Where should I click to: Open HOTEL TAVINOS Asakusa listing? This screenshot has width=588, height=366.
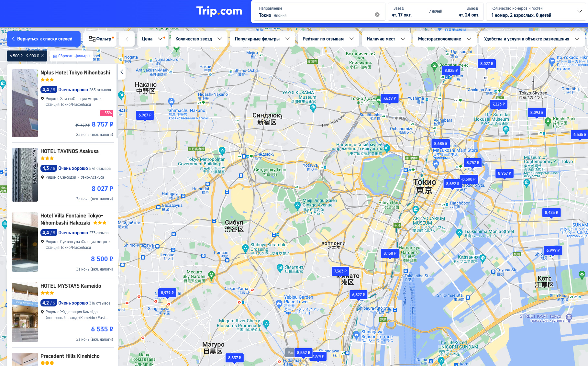(70, 151)
